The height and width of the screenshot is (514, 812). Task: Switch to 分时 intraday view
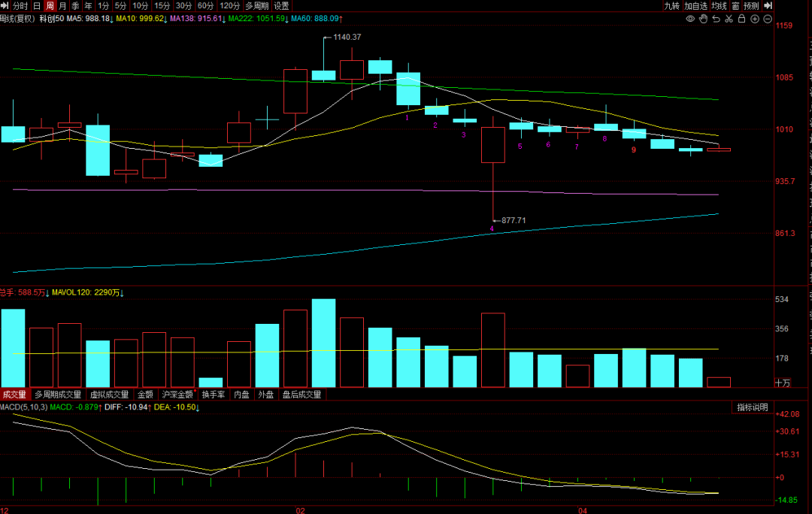20,6
